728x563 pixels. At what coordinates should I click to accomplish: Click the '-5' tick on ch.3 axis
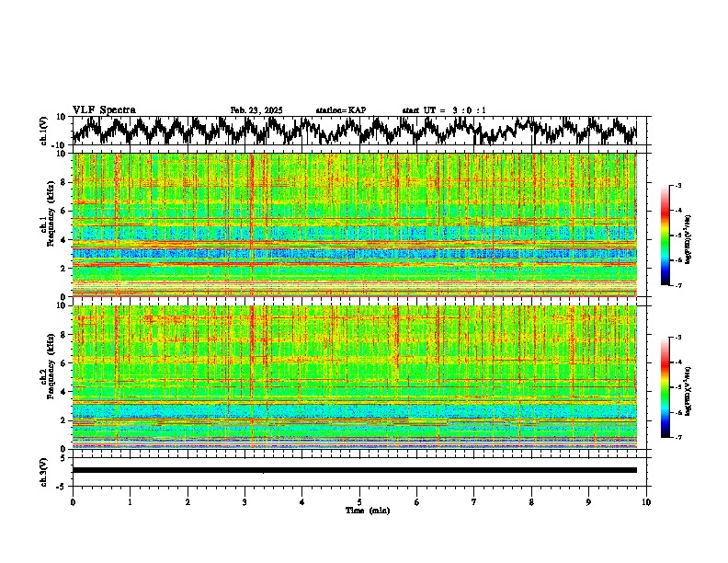(x=62, y=487)
